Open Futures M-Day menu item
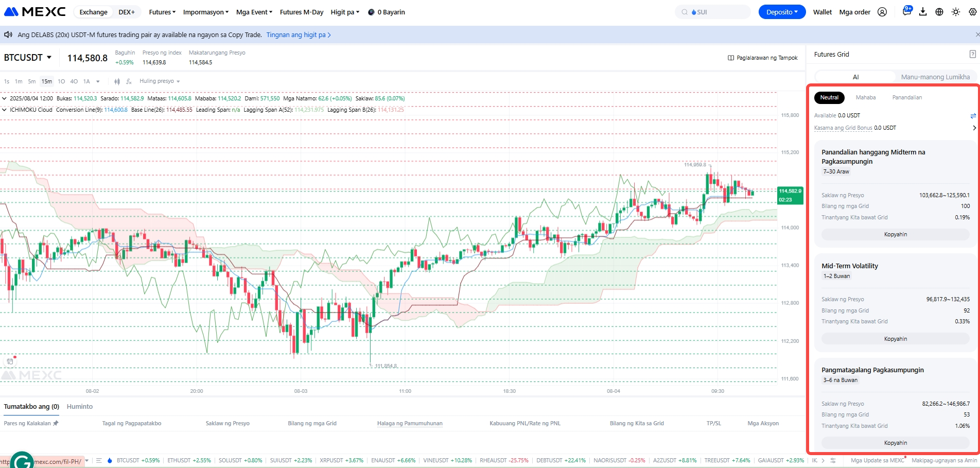 [x=302, y=12]
